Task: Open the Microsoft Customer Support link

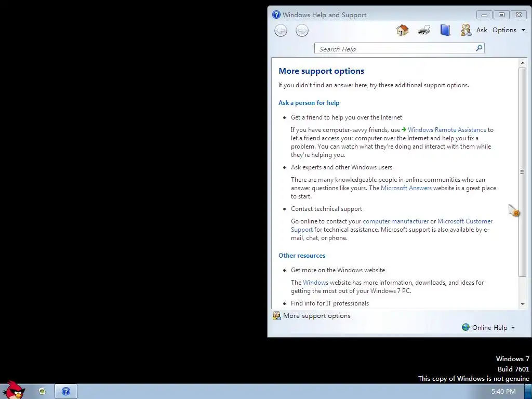Action: point(465,221)
